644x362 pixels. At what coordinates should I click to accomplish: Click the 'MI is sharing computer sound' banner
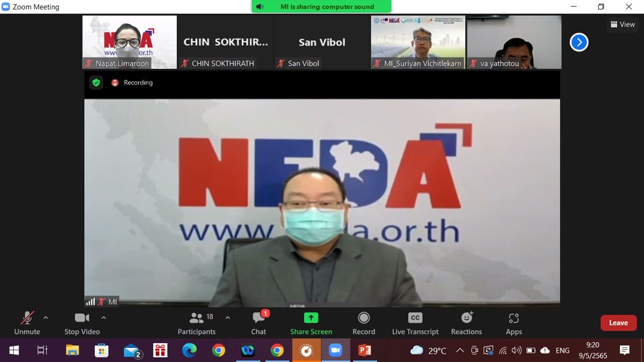(321, 7)
